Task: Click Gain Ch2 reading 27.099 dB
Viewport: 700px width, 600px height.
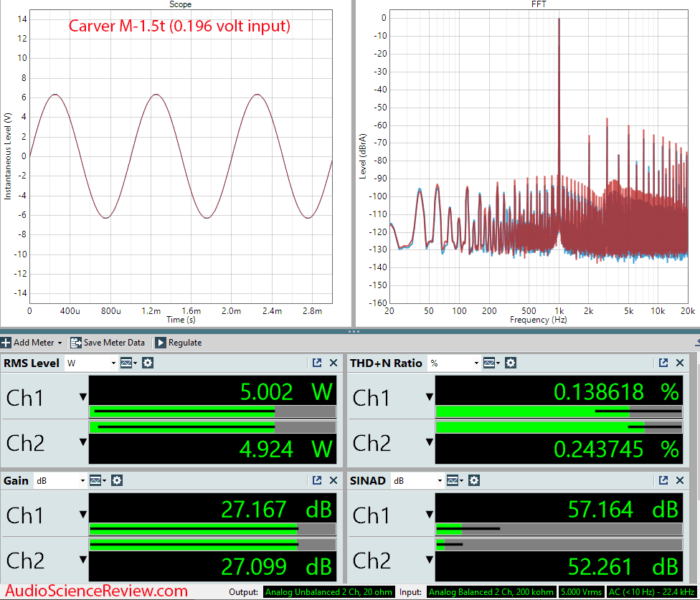Action: point(277,566)
